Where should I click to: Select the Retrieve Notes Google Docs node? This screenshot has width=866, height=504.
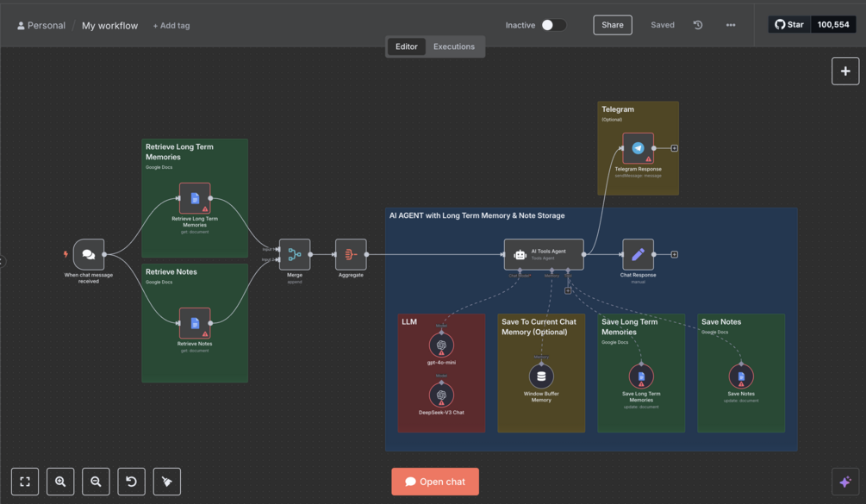coord(195,323)
